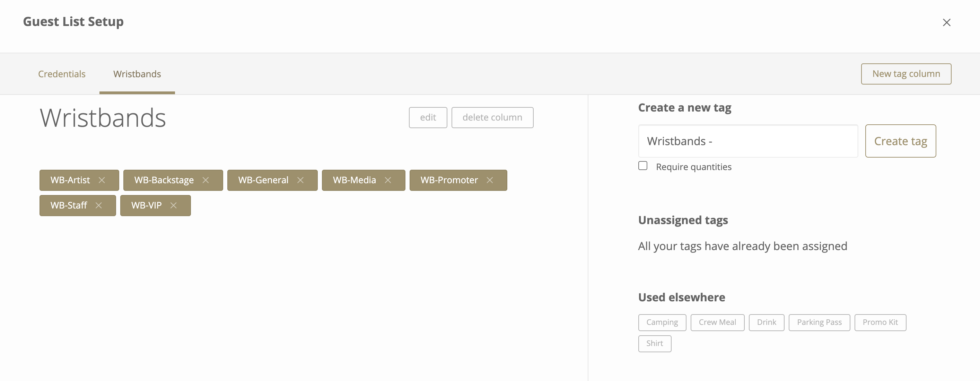This screenshot has height=381, width=980.
Task: Close the Guest List Setup dialog
Action: pyautogui.click(x=946, y=23)
